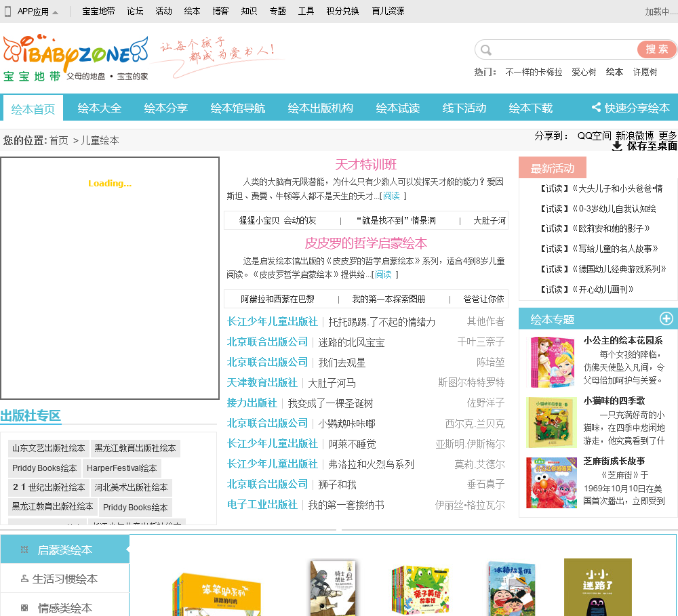This screenshot has height=616, width=678.
Task: Switch to the 绘本试读 tab
Action: pos(398,108)
